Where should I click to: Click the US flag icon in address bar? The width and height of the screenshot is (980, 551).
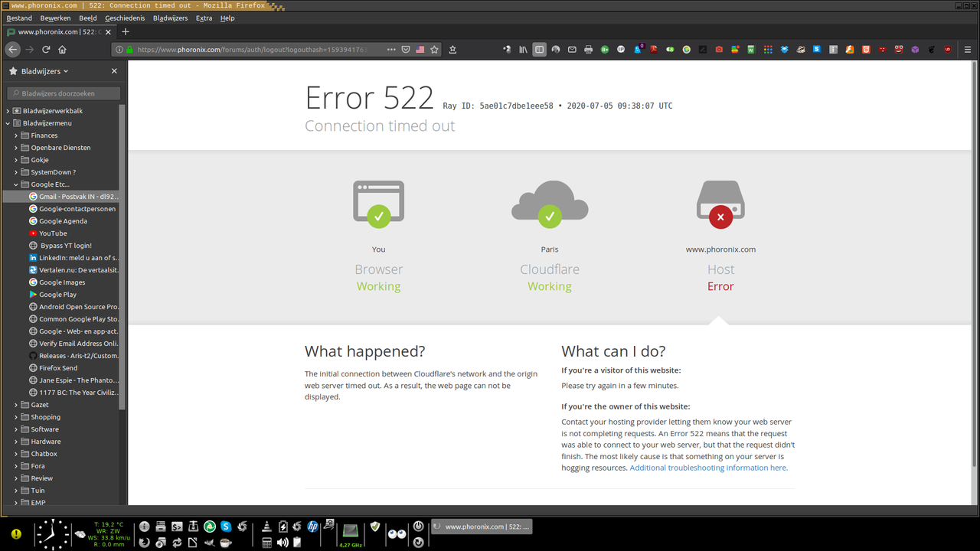[420, 49]
